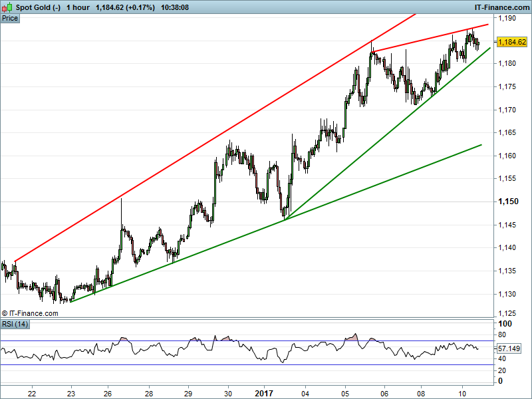Click date 06 on the time axis
532x399 pixels.
pos(384,394)
